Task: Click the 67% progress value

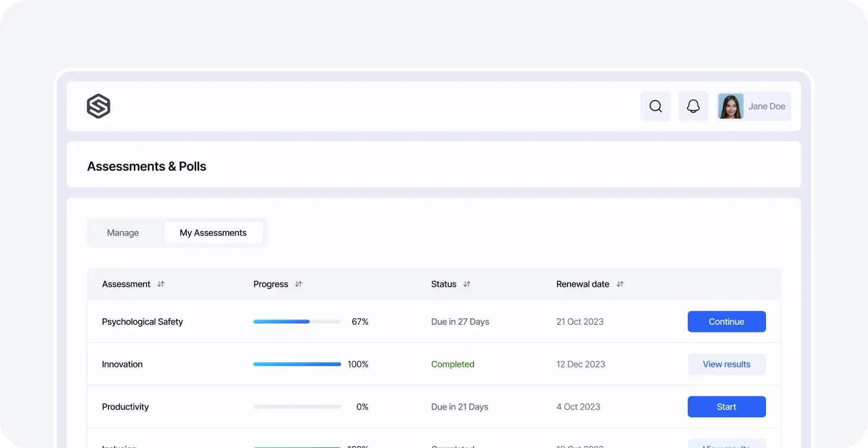Action: click(x=360, y=322)
